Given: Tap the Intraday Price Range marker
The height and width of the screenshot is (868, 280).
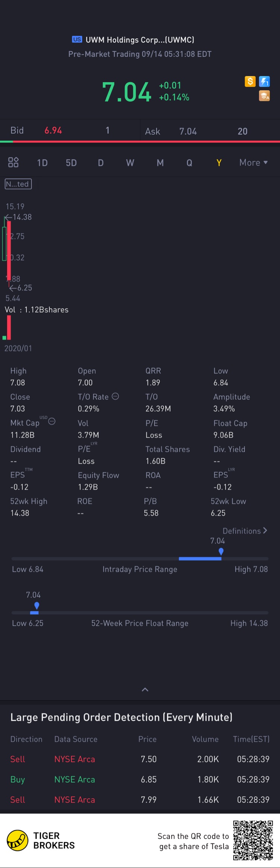Looking at the screenshot, I should click(221, 551).
